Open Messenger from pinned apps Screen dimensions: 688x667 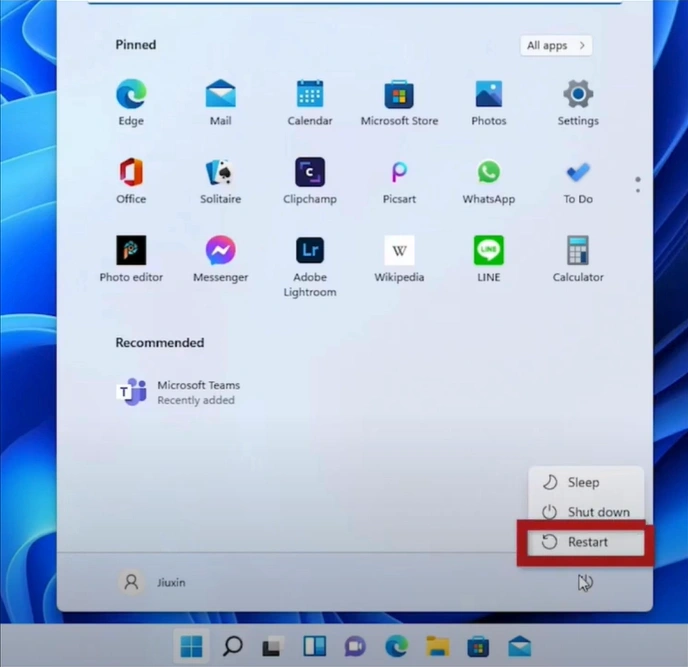pyautogui.click(x=221, y=258)
